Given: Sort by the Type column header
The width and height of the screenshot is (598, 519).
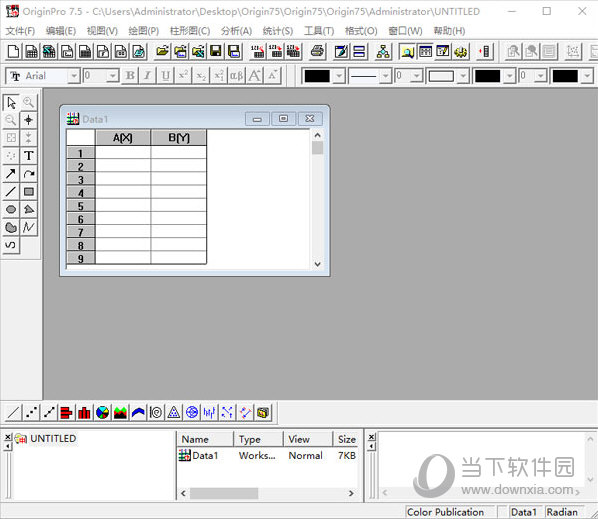Looking at the screenshot, I should tap(258, 439).
